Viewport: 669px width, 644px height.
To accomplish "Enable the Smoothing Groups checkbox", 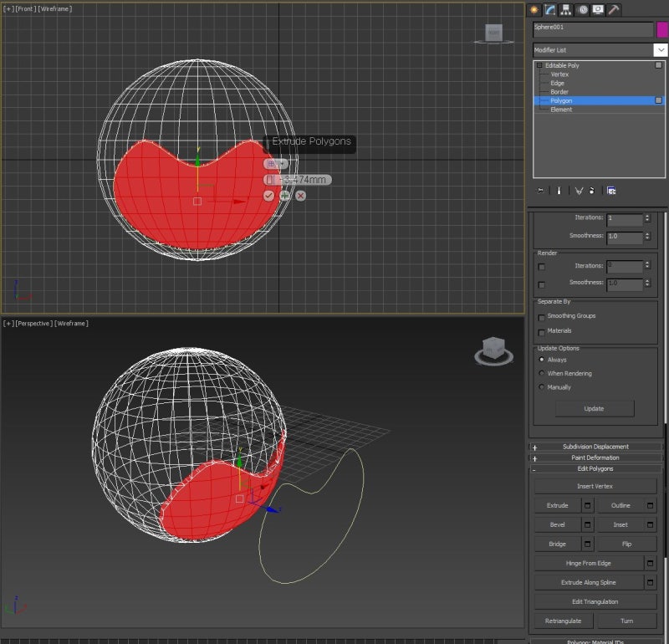I will 541,318.
